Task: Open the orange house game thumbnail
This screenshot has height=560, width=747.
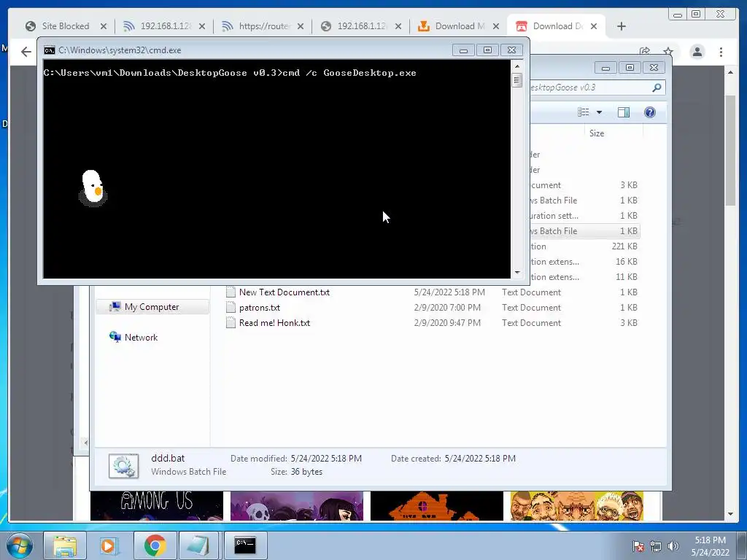Action: pos(437,506)
